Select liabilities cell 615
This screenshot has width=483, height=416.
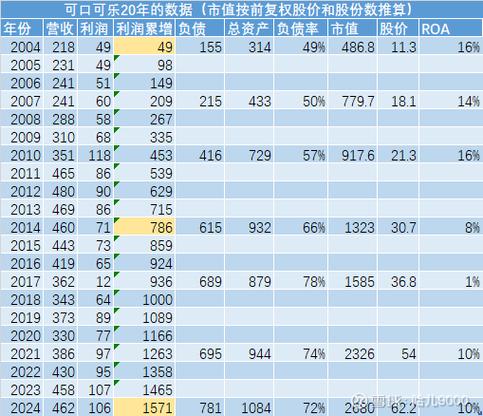[x=200, y=226]
